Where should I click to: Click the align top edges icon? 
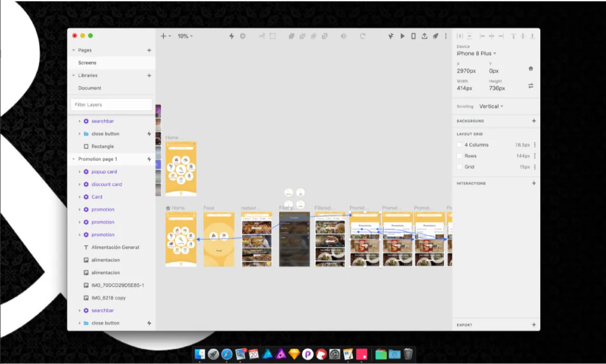pos(513,36)
